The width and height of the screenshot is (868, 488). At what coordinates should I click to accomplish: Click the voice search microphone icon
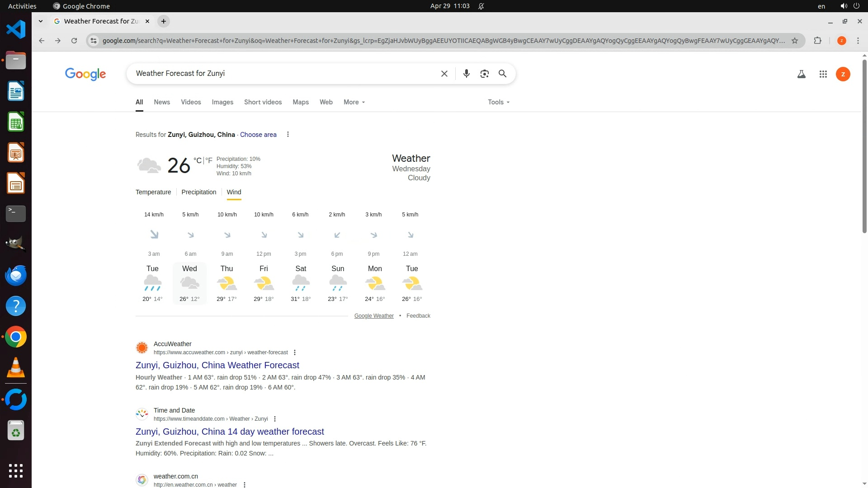466,74
